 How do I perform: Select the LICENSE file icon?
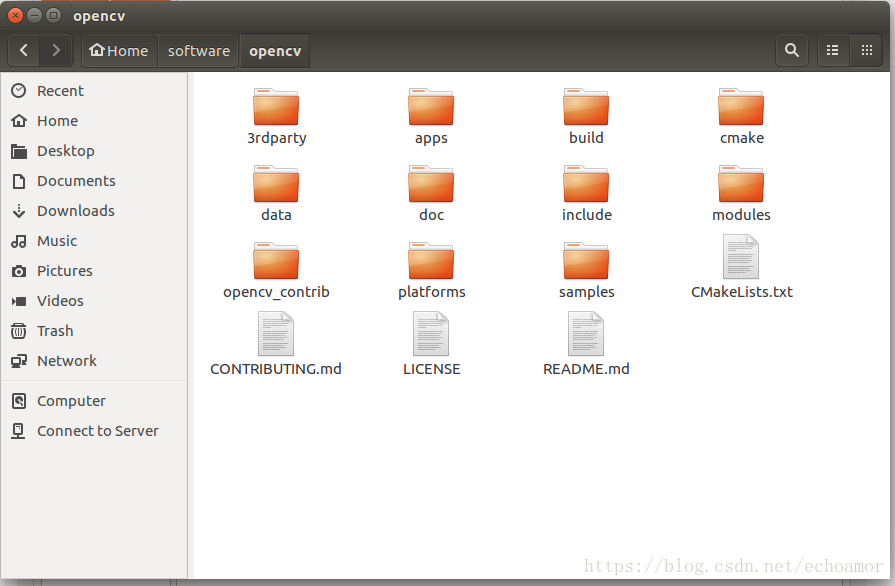431,334
